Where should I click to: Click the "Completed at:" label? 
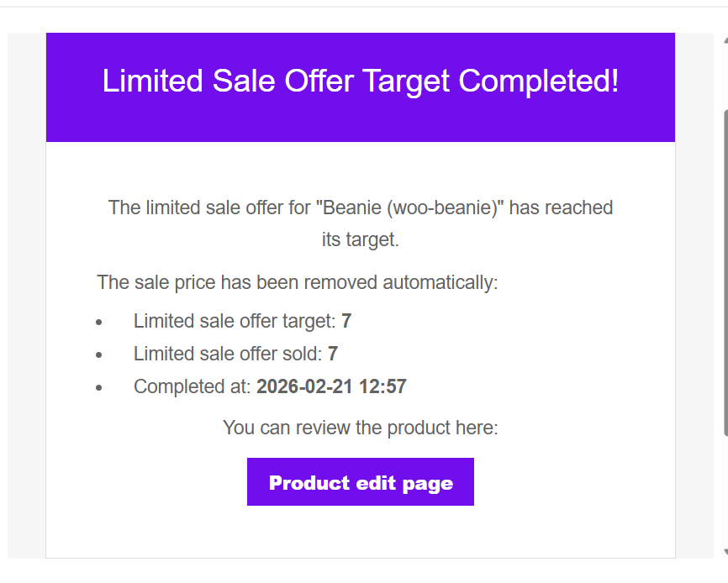tap(192, 386)
